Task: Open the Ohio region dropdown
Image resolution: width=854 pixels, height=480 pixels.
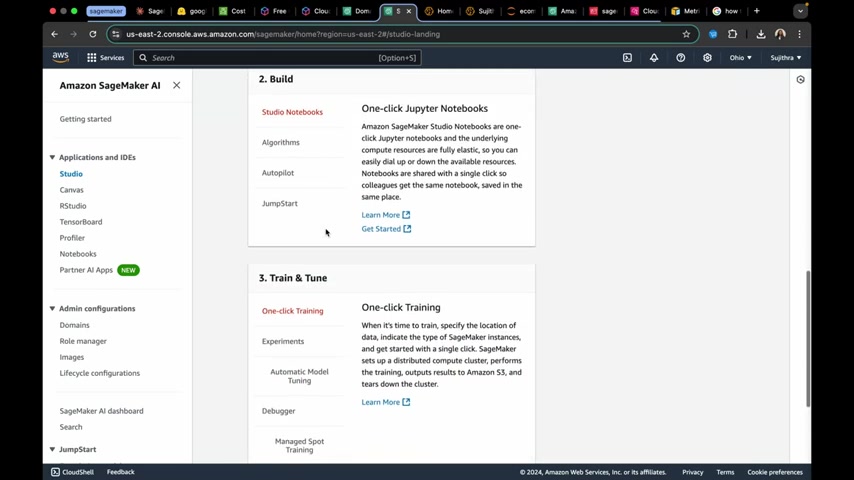Action: (741, 58)
